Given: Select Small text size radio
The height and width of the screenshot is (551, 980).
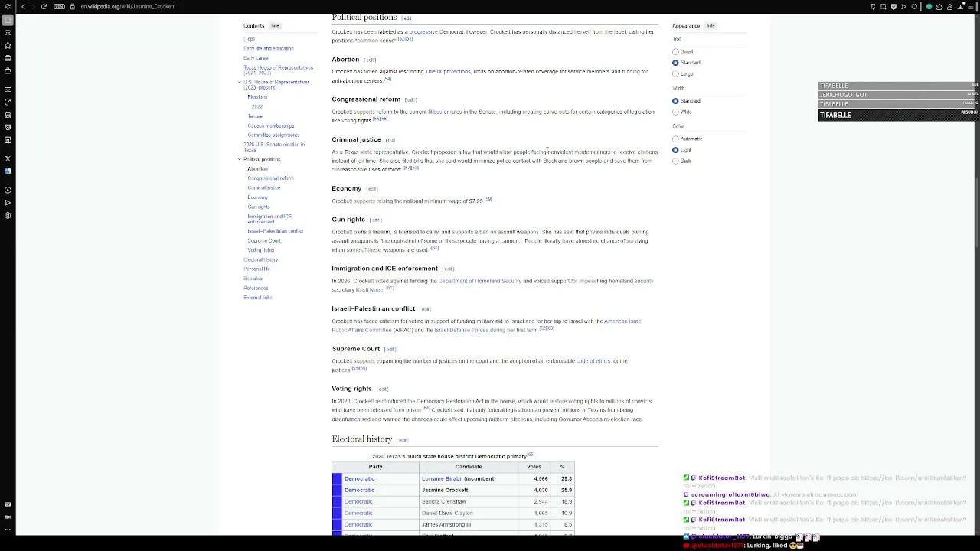Looking at the screenshot, I should pyautogui.click(x=675, y=51).
